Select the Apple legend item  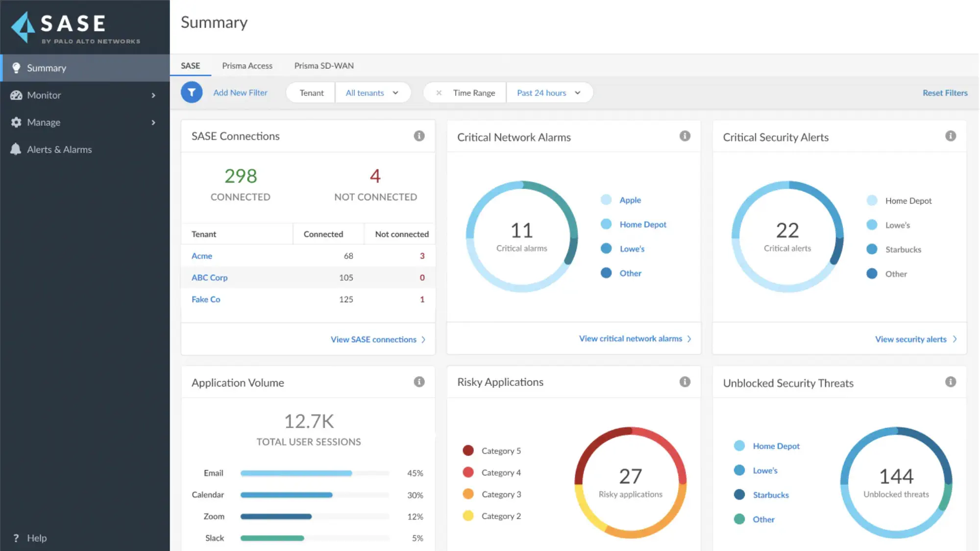pyautogui.click(x=630, y=200)
